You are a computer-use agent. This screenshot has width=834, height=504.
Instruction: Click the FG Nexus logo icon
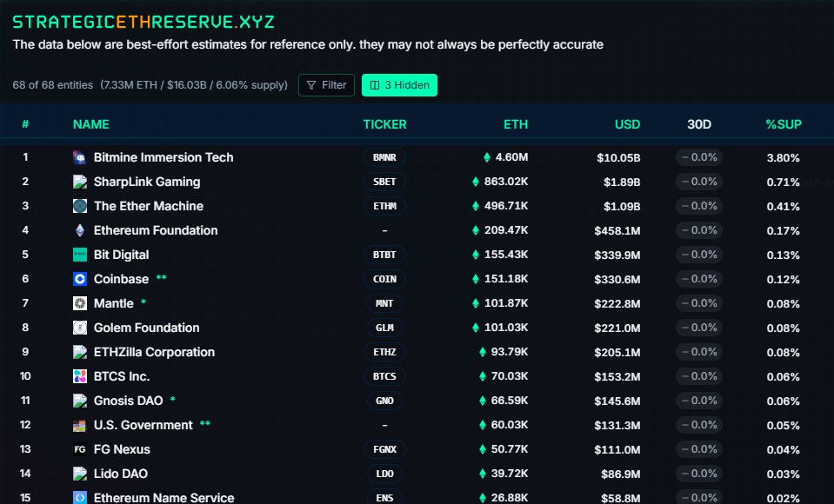[80, 449]
